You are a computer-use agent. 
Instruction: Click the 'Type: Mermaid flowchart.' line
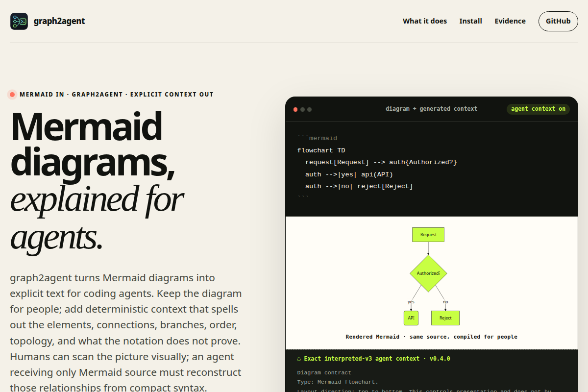point(338,382)
